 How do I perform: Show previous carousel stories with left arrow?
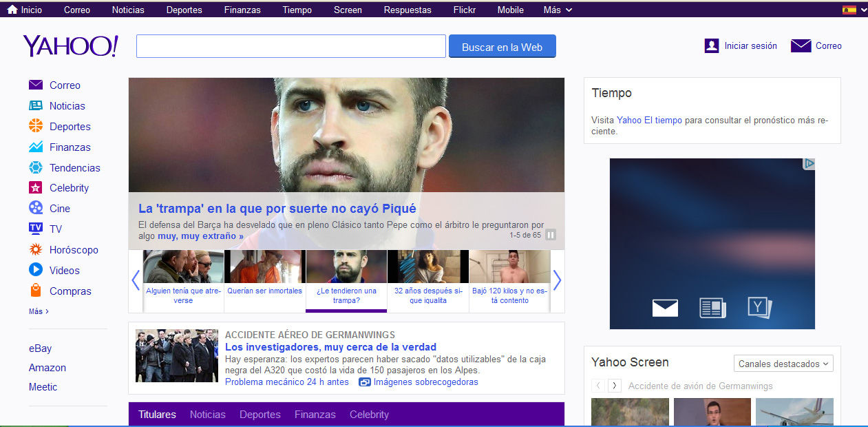(x=136, y=280)
